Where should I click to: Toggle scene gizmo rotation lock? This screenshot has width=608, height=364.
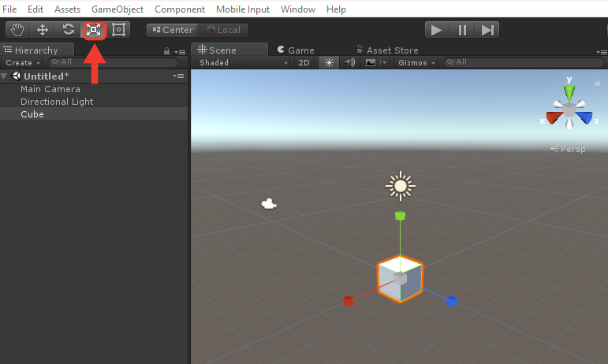pyautogui.click(x=597, y=83)
